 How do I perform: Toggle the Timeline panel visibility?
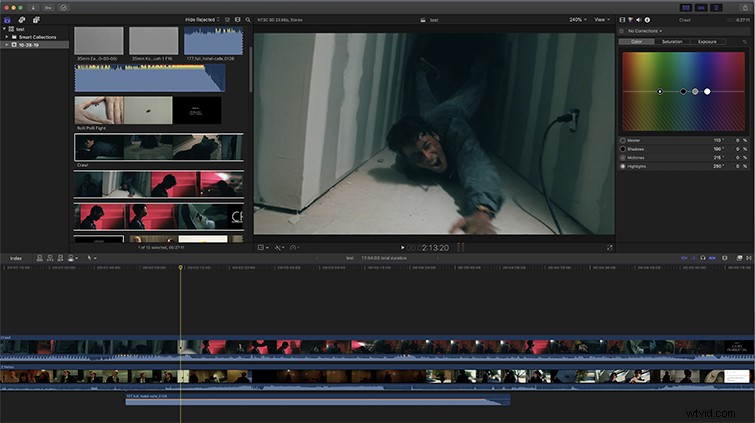702,8
